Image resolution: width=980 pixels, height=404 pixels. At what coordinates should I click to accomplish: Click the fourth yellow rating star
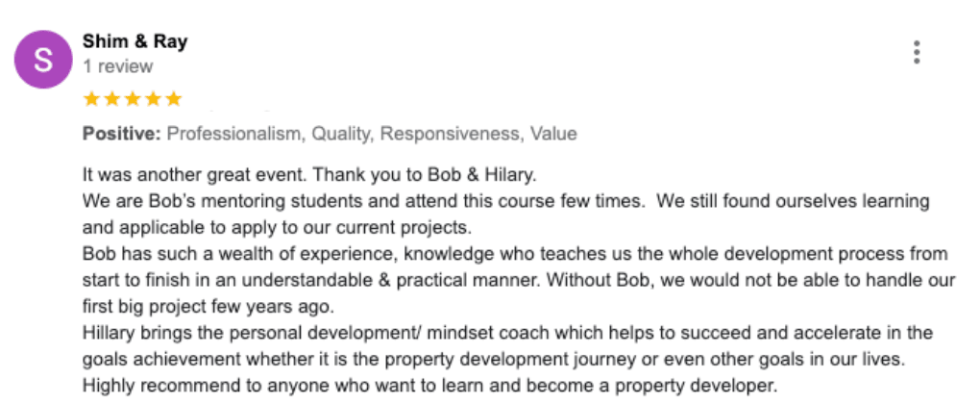pyautogui.click(x=153, y=99)
